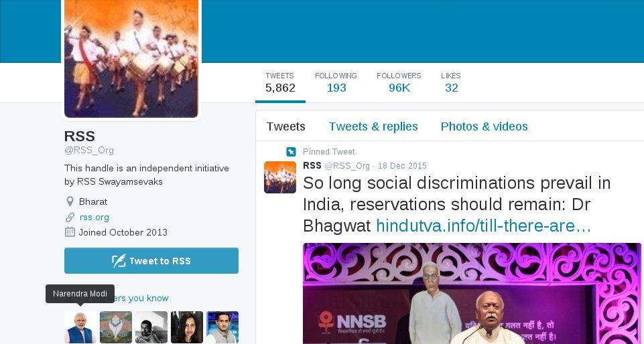Click the quill icon on Tweet to RSS
This screenshot has height=344, width=644.
pos(119,261)
